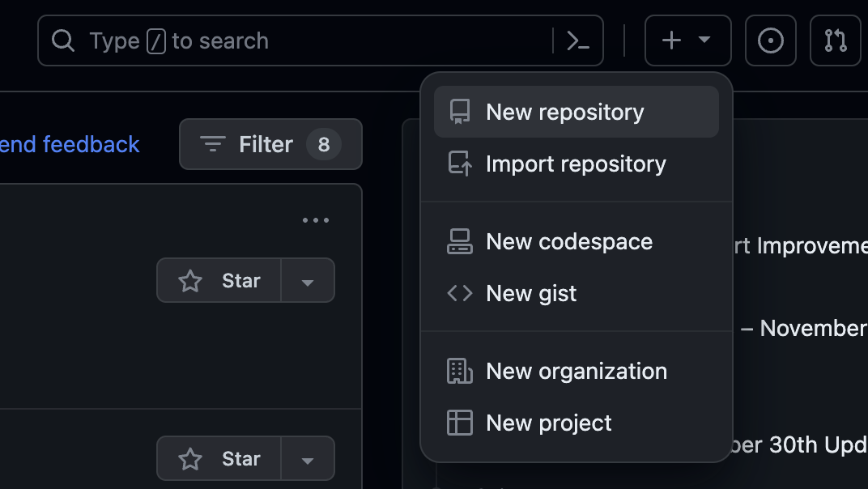Open the plus menu dropdown arrow
The height and width of the screenshot is (489, 868).
pyautogui.click(x=703, y=40)
